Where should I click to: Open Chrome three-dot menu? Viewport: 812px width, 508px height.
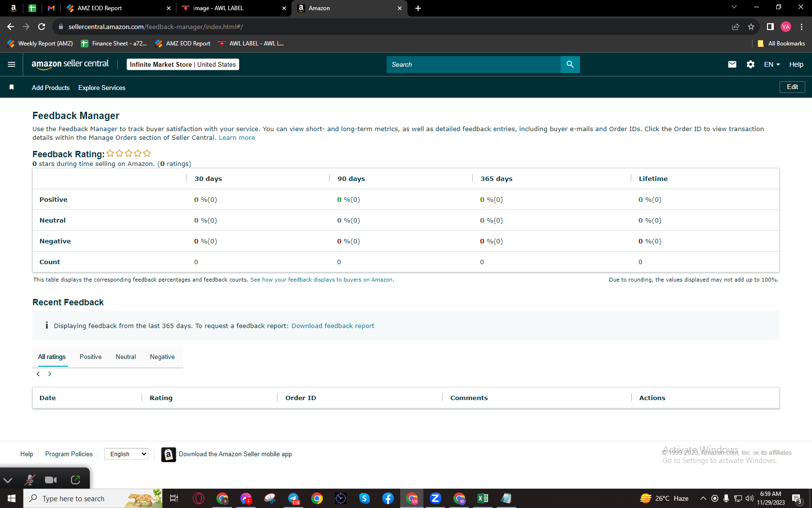coord(801,27)
